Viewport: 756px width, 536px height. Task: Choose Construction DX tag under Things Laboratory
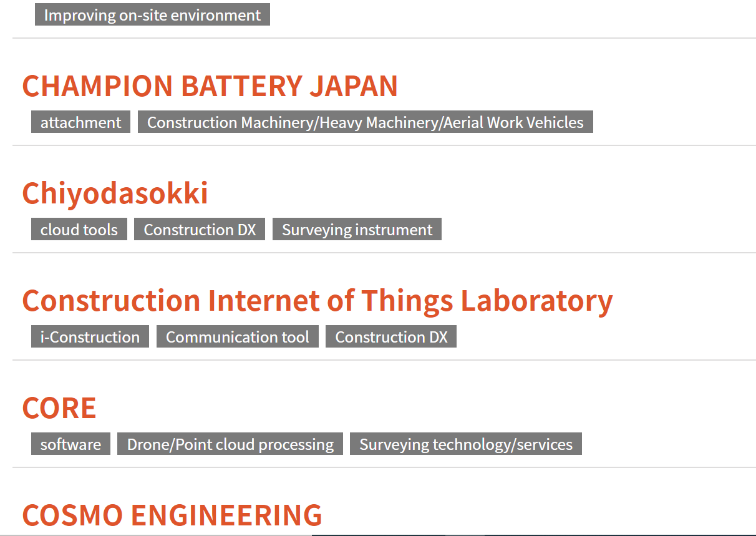(x=391, y=337)
